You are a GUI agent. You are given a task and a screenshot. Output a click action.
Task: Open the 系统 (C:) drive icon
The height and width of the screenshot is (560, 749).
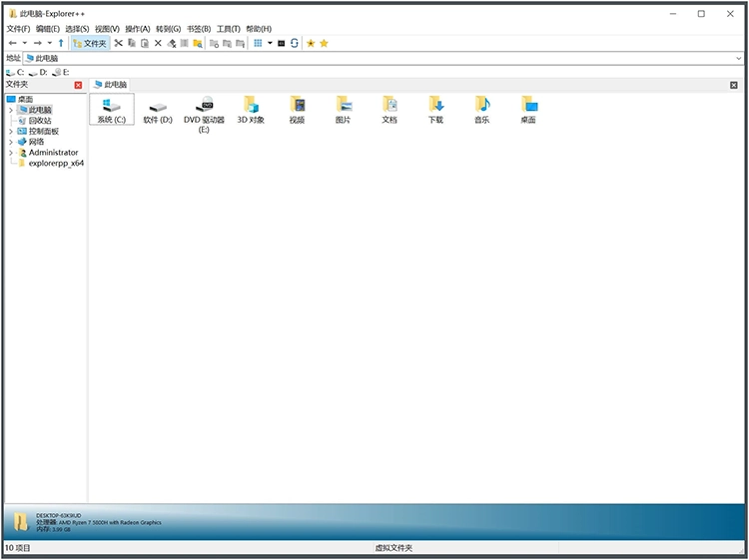click(x=111, y=109)
